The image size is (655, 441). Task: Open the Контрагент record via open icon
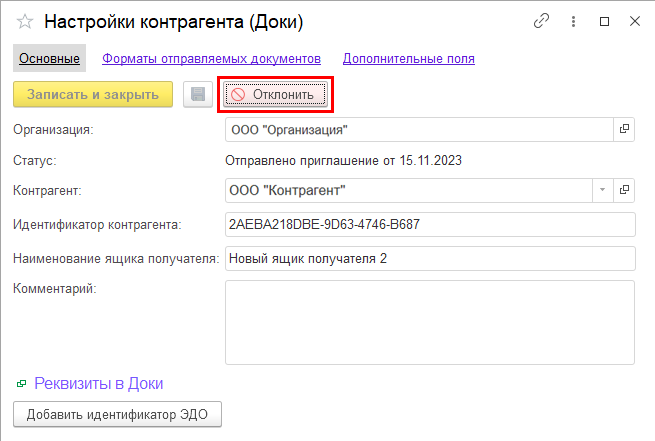pyautogui.click(x=624, y=190)
